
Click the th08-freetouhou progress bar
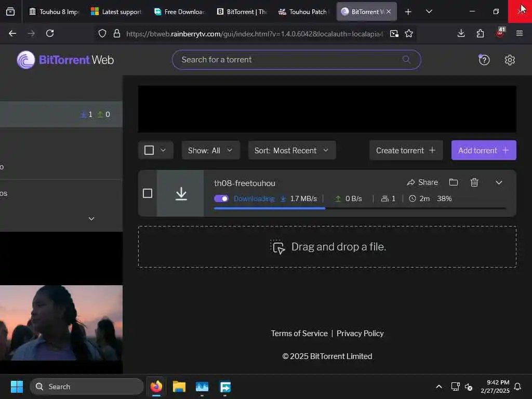point(360,208)
